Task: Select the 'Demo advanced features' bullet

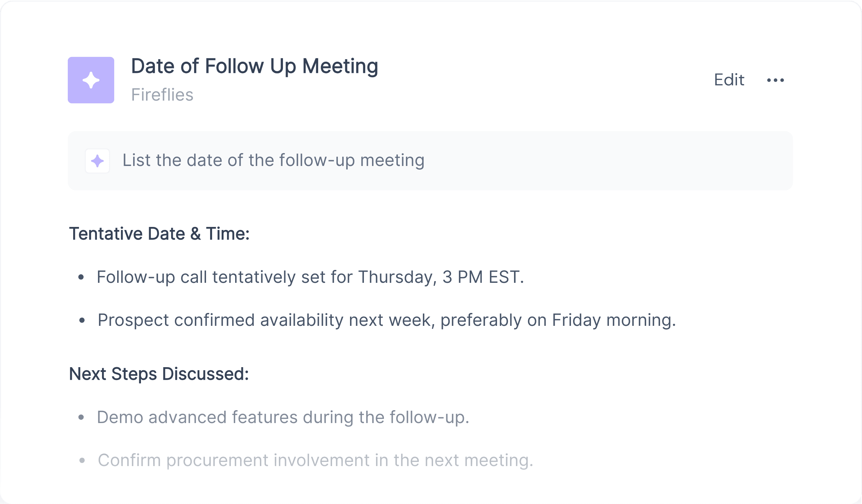Action: pos(283,417)
